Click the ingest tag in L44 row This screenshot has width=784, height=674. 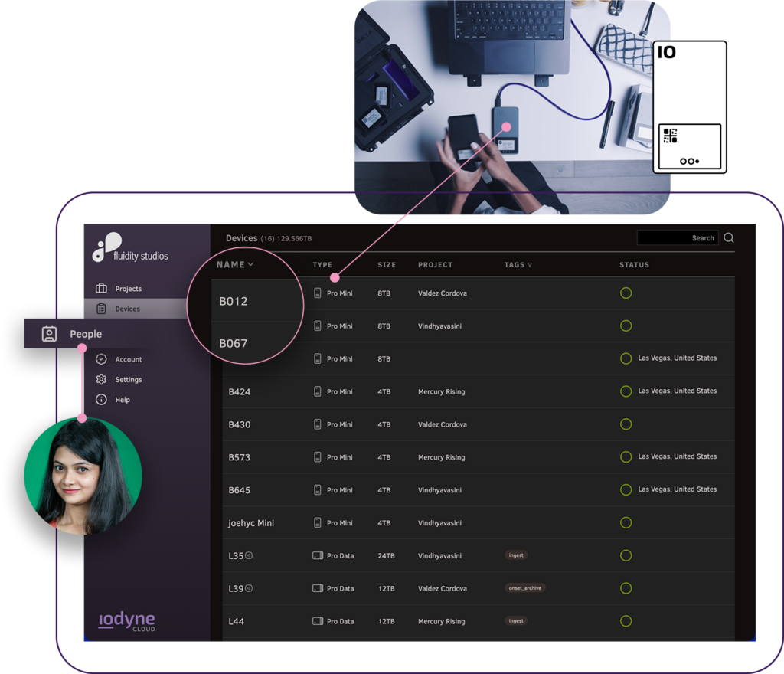[516, 621]
